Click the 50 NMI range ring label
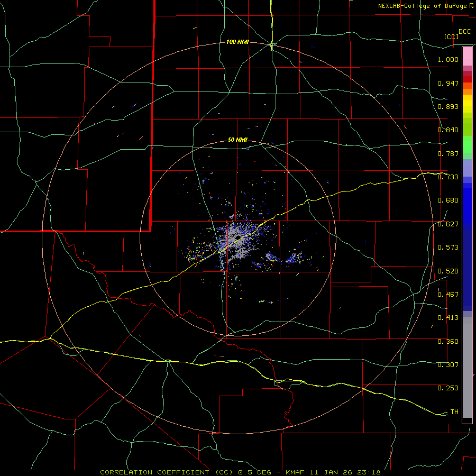Viewport: 476px width, 476px height. pos(237,140)
